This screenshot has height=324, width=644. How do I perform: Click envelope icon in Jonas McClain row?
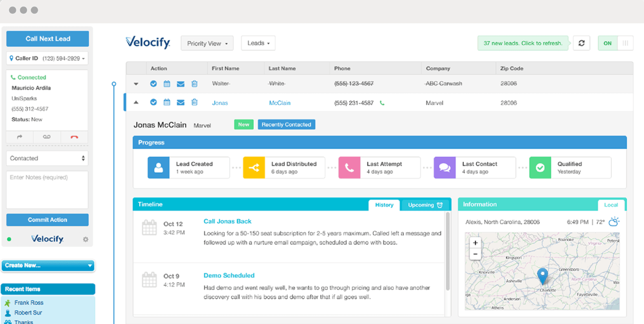[x=181, y=103]
